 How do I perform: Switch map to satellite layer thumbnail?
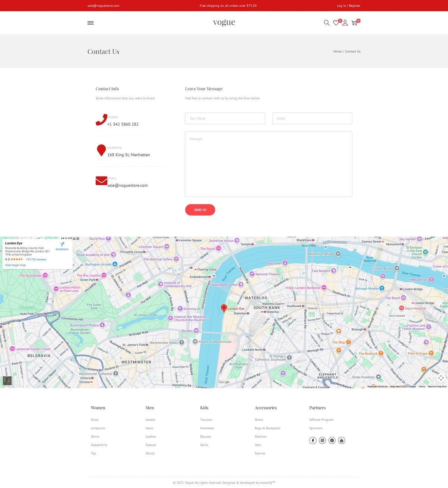[7, 381]
